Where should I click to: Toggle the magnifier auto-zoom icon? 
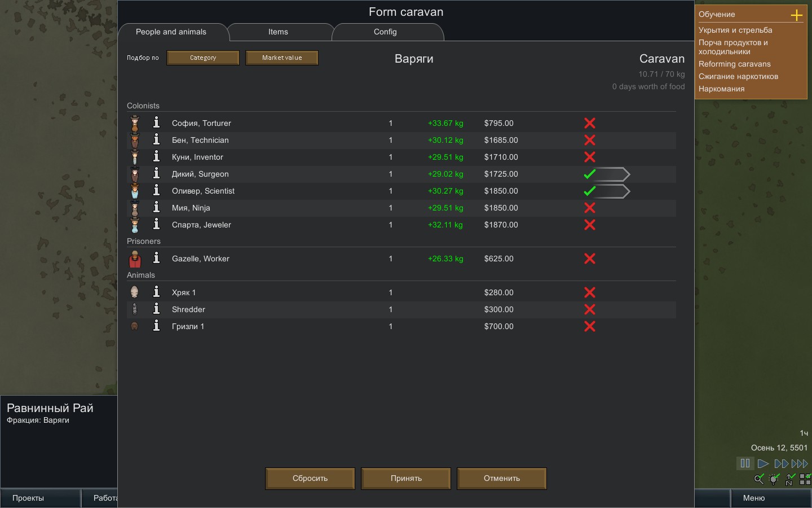759,480
